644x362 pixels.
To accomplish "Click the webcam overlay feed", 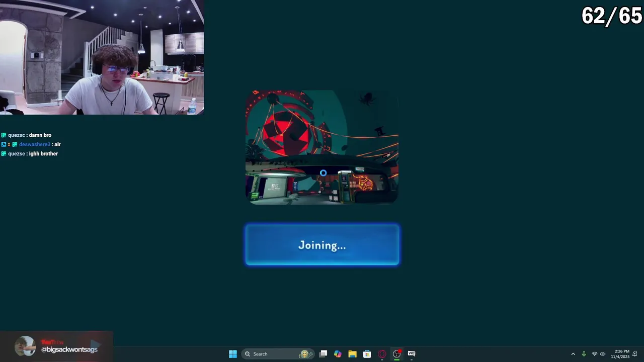I will (x=102, y=57).
